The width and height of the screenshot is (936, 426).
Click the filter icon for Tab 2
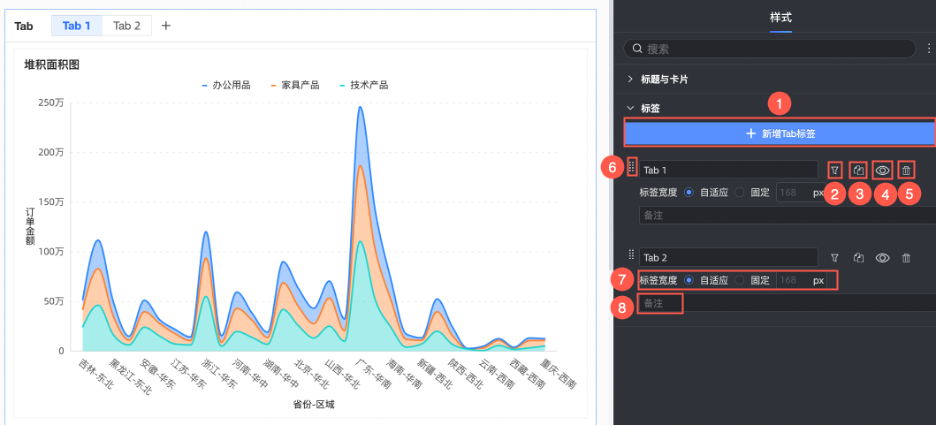click(834, 258)
